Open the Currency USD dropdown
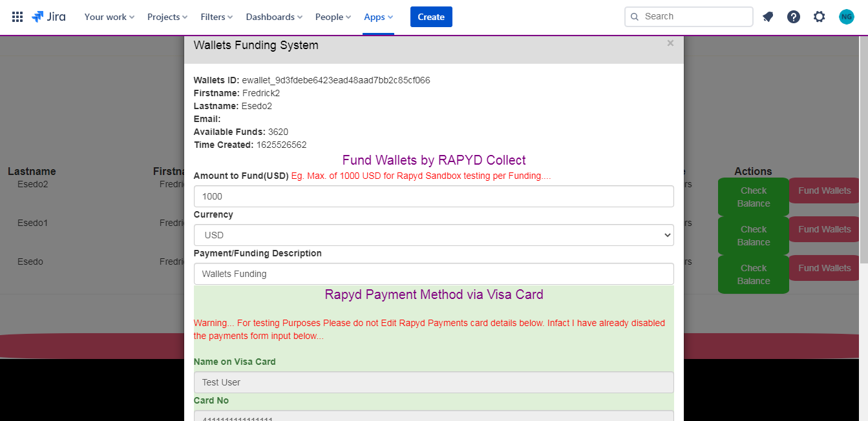The width and height of the screenshot is (868, 421). point(434,235)
